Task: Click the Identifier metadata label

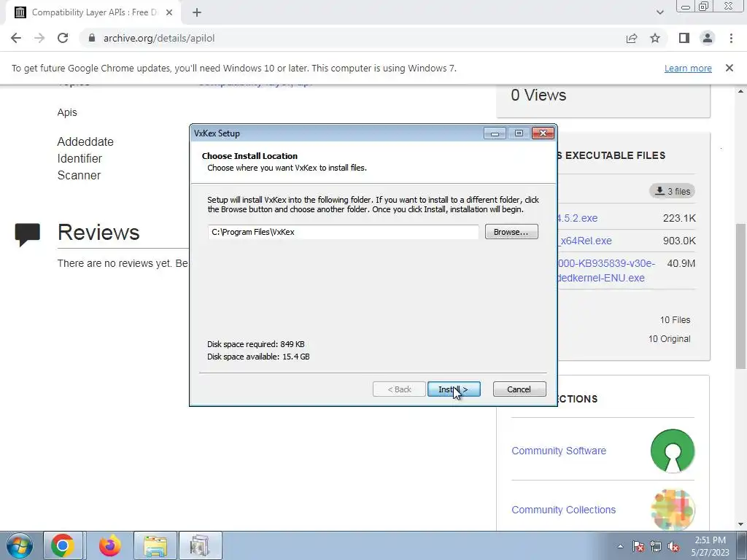Action: pyautogui.click(x=80, y=158)
